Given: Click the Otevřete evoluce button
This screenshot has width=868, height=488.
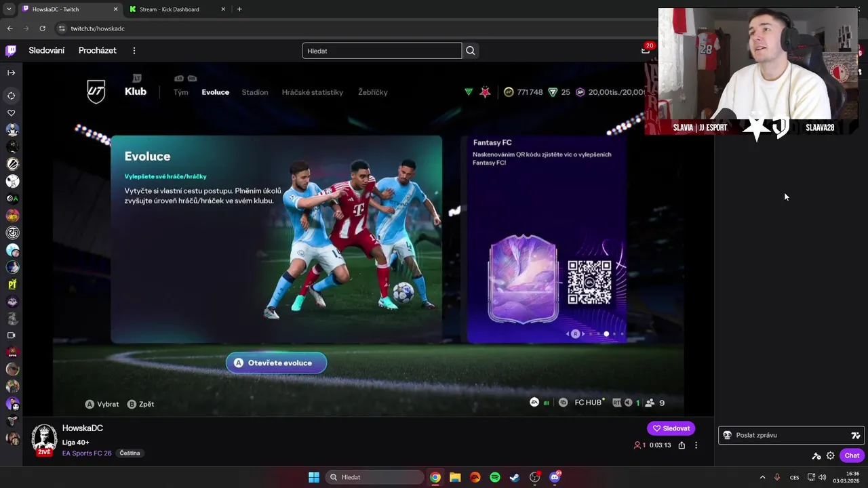Looking at the screenshot, I should point(276,363).
